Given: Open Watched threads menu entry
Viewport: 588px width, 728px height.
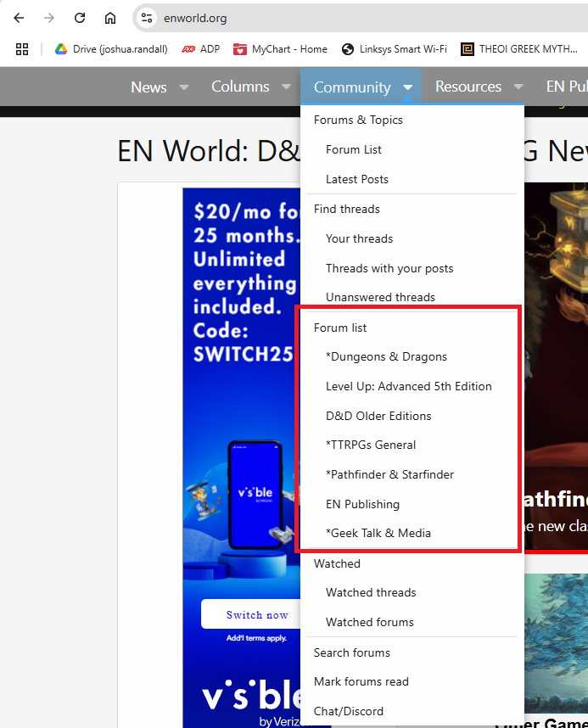Looking at the screenshot, I should point(371,592).
